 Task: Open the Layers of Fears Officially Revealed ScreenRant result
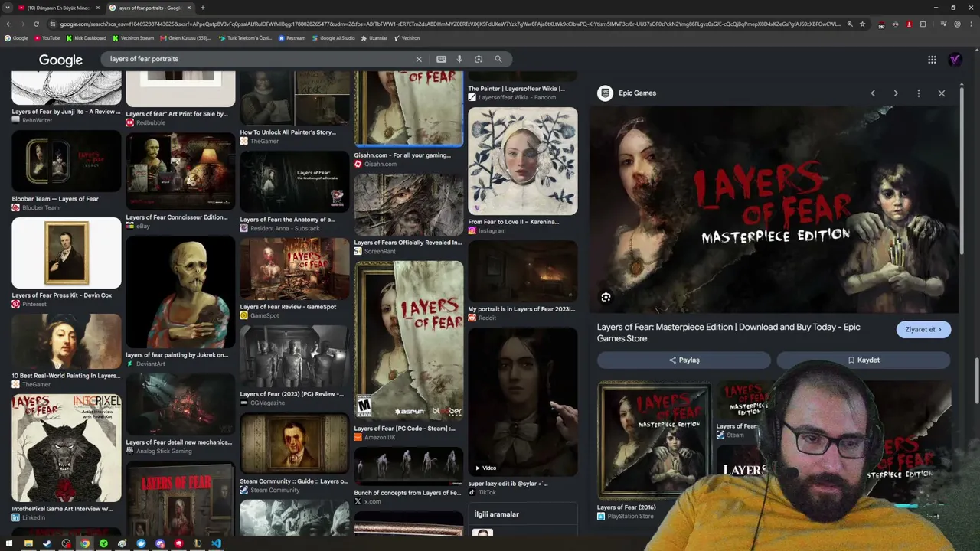(x=409, y=204)
